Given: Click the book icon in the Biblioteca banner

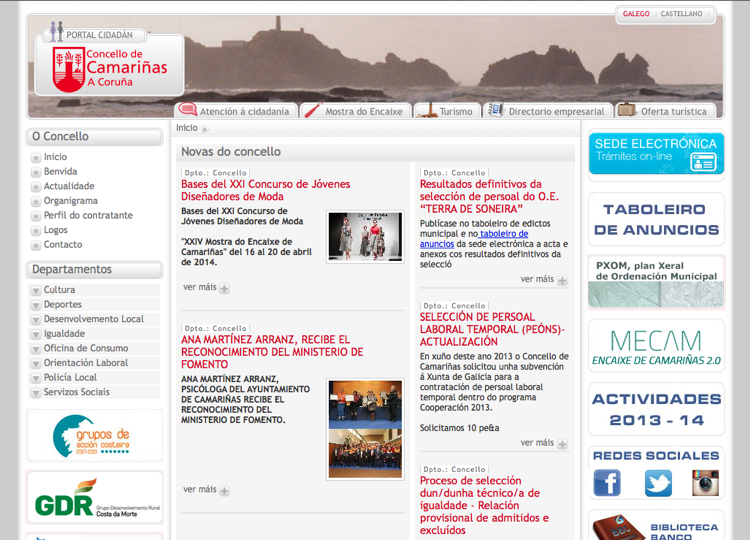Looking at the screenshot, I should (x=617, y=528).
